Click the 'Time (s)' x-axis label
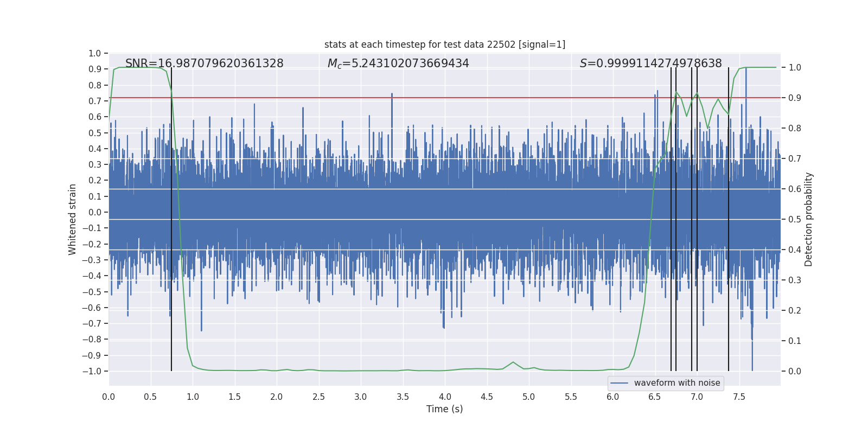 (x=444, y=409)
